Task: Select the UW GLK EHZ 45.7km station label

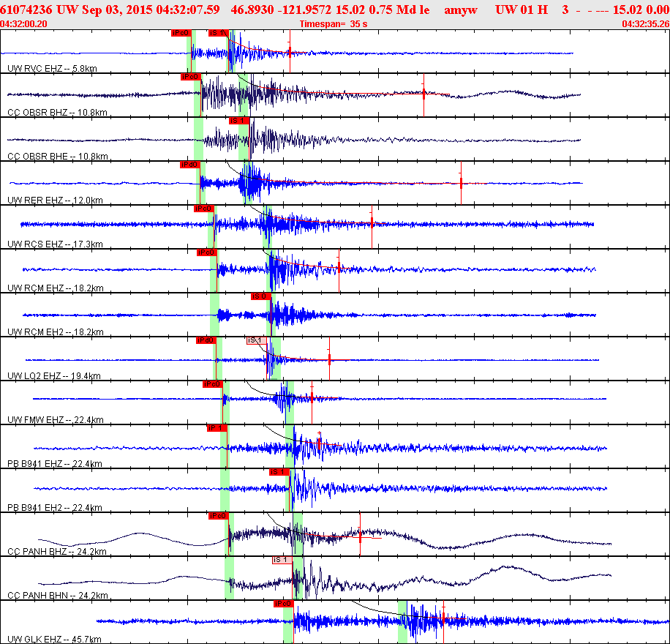Action: 53,639
